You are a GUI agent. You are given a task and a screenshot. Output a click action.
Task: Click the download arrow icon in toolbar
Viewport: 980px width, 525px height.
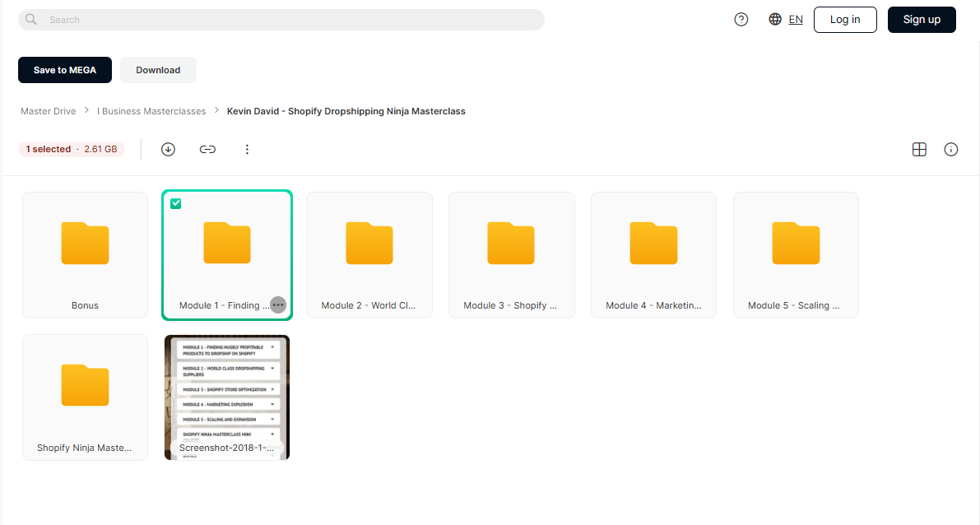[168, 150]
